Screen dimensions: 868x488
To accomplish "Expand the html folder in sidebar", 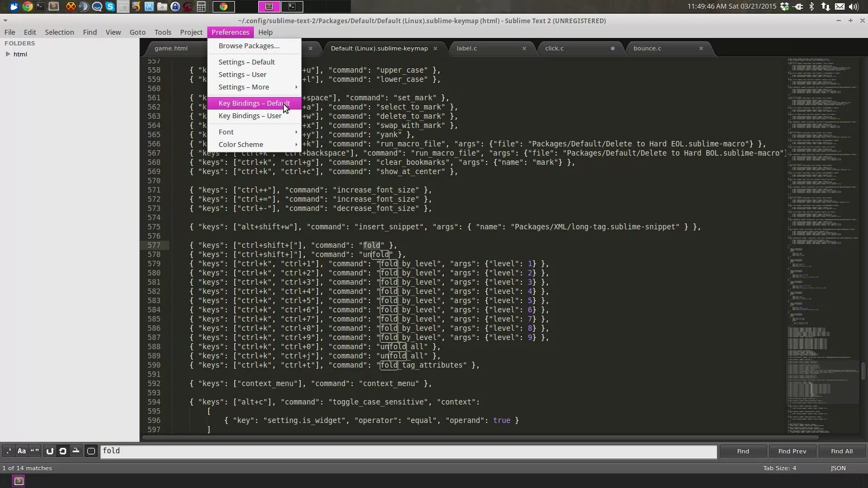I will click(x=8, y=54).
